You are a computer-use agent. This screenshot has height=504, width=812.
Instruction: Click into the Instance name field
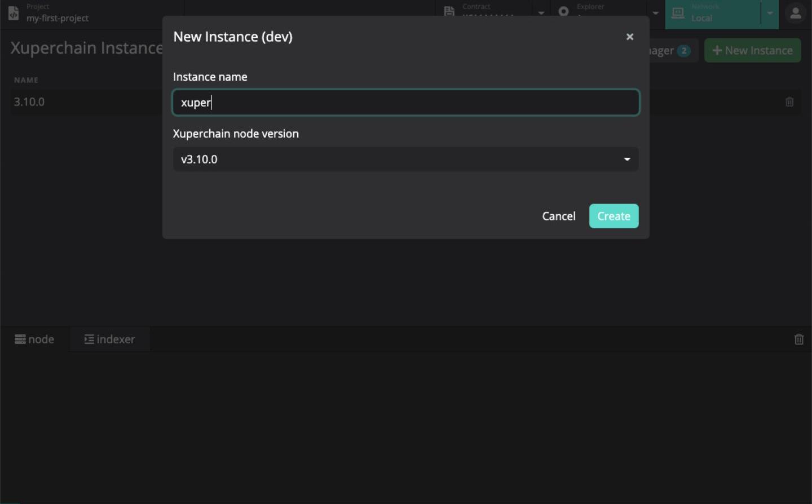(405, 103)
